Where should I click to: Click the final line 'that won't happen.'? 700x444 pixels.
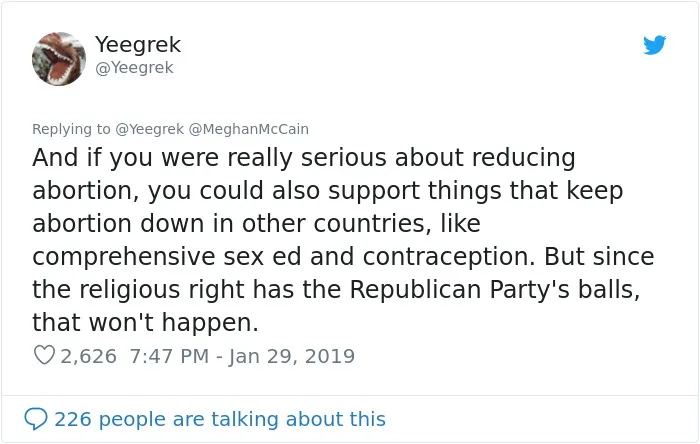[x=146, y=322]
